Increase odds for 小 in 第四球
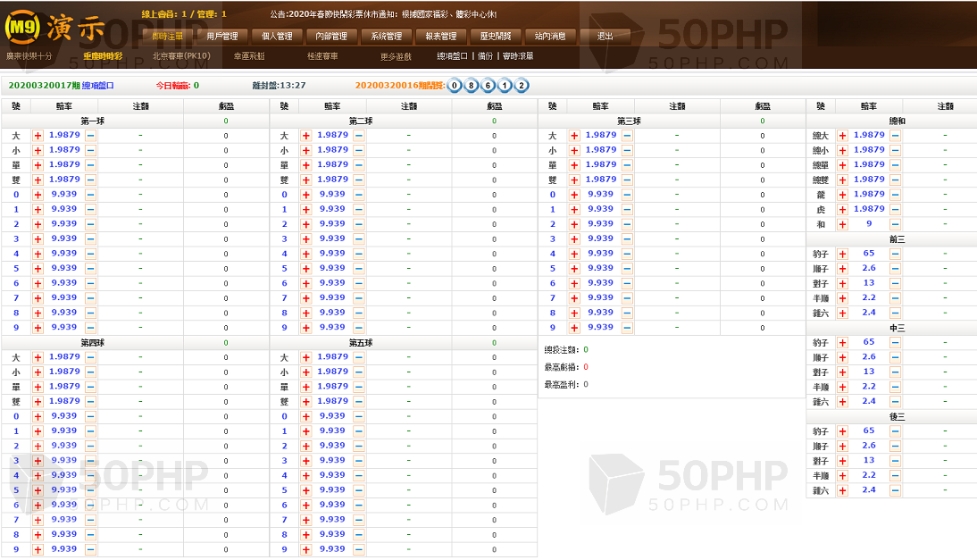977x560 pixels. pos(38,372)
